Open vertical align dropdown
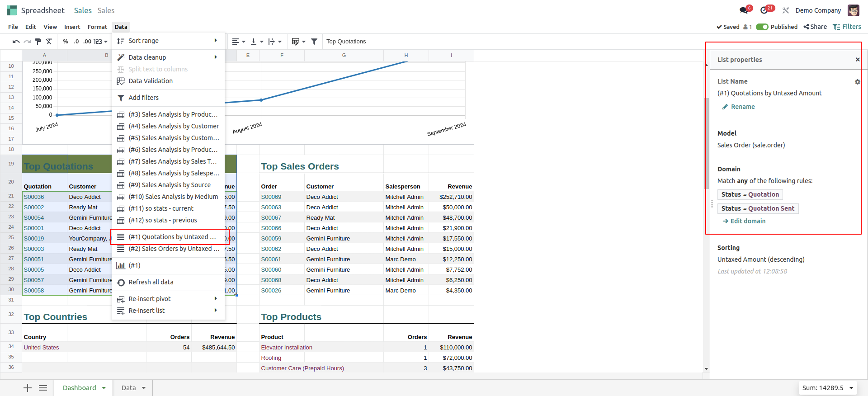 (256, 42)
